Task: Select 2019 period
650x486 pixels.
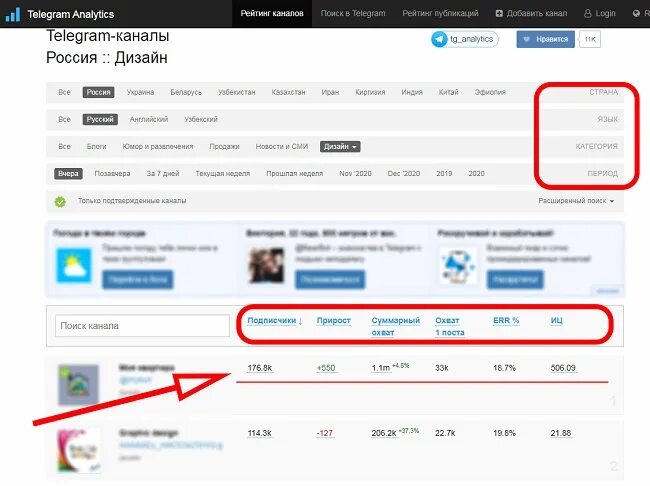Action: [x=444, y=174]
